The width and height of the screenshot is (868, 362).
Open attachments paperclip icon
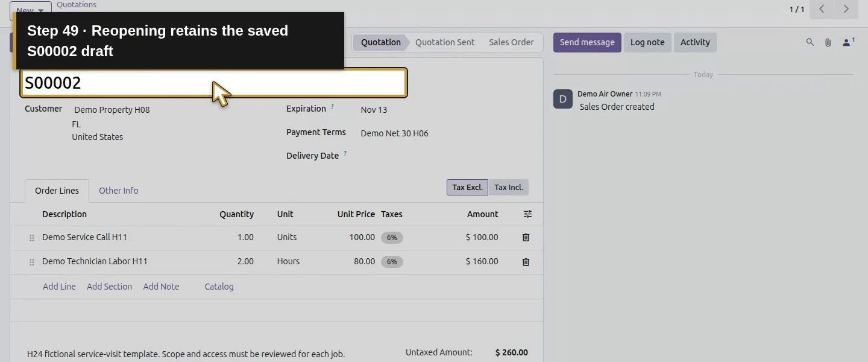pyautogui.click(x=828, y=42)
